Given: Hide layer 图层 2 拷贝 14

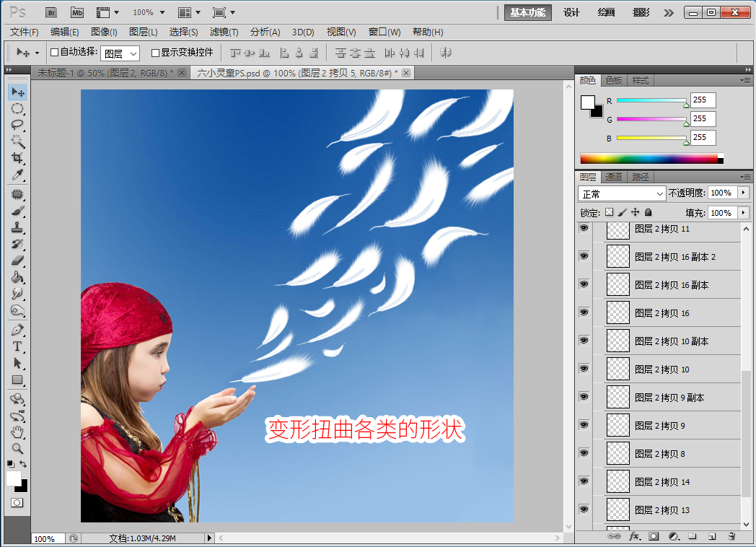Looking at the screenshot, I should click(584, 481).
